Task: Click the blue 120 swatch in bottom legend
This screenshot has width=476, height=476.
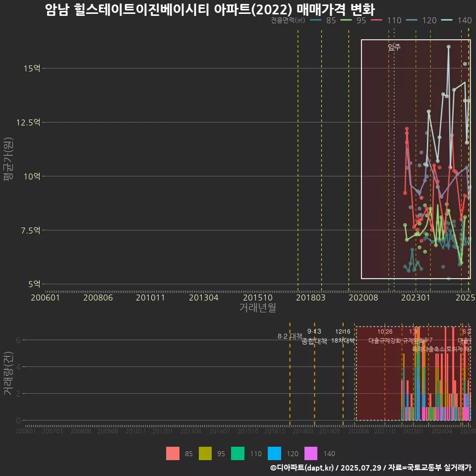Action: 274,453
